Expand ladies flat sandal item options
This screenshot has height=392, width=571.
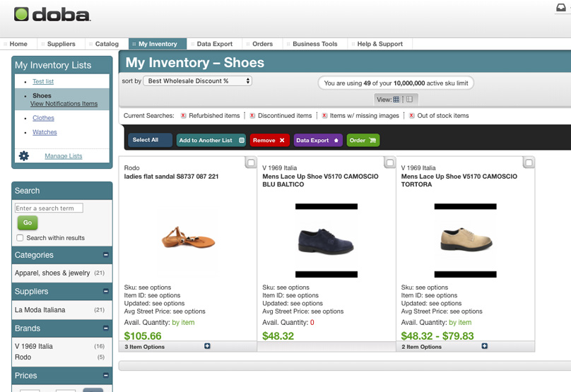(207, 346)
